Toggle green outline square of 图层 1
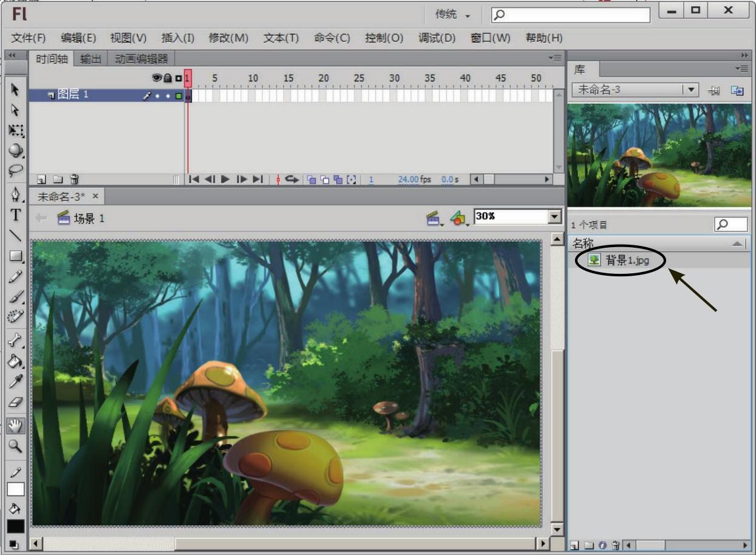The width and height of the screenshot is (756, 555). click(179, 96)
